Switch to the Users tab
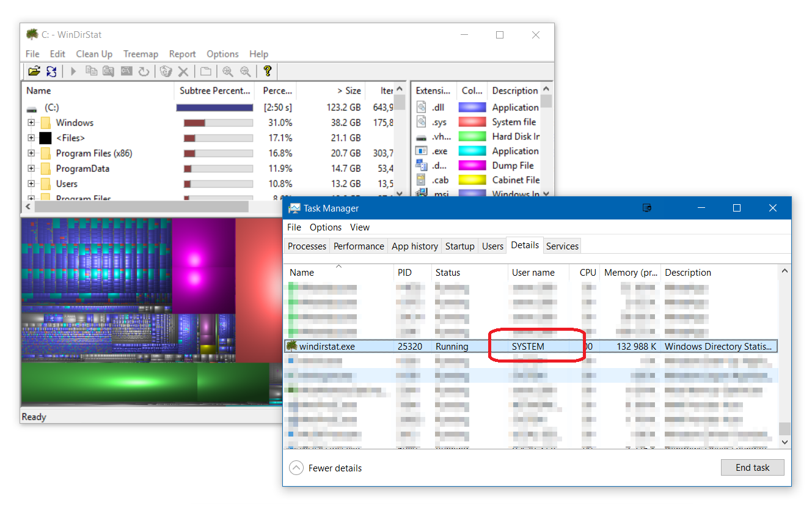The width and height of the screenshot is (812, 505). (492, 246)
